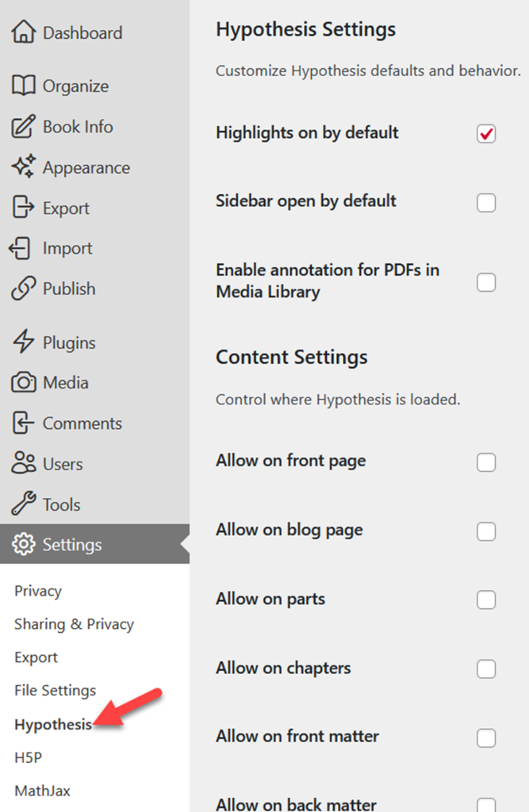Screen dimensions: 529x812
Task: Switch to the H5P settings page
Action: pyautogui.click(x=28, y=756)
